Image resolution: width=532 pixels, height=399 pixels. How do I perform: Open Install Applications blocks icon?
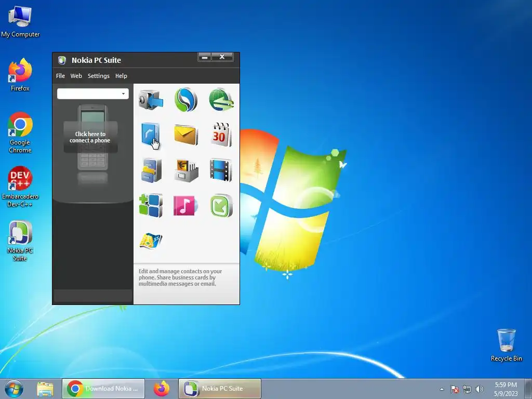pos(151,206)
